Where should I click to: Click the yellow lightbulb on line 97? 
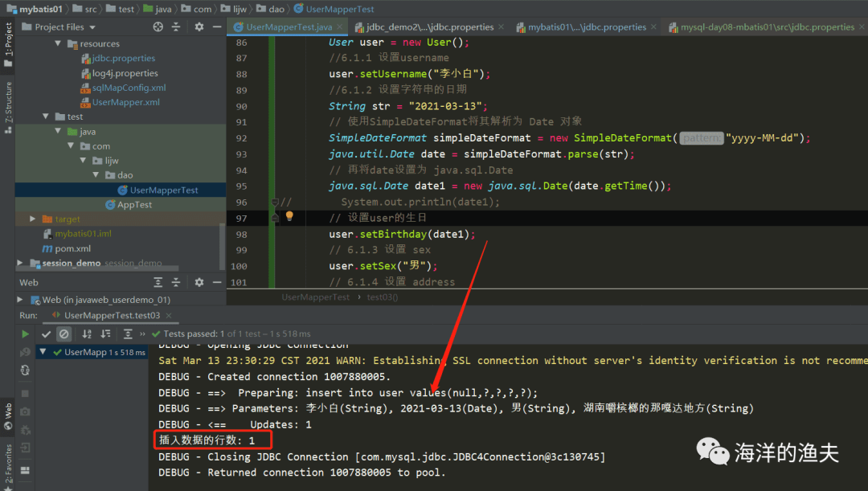pyautogui.click(x=289, y=216)
